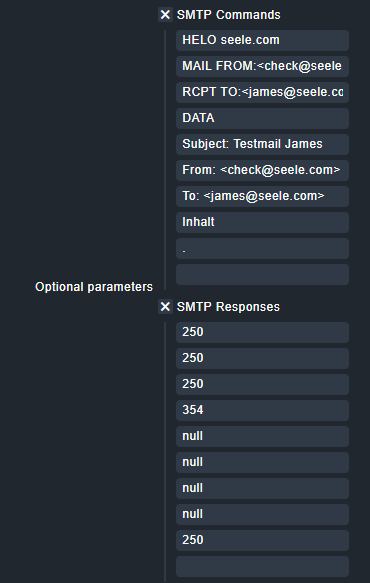Edit the final 250 response field
370x583 pixels.
pos(262,540)
